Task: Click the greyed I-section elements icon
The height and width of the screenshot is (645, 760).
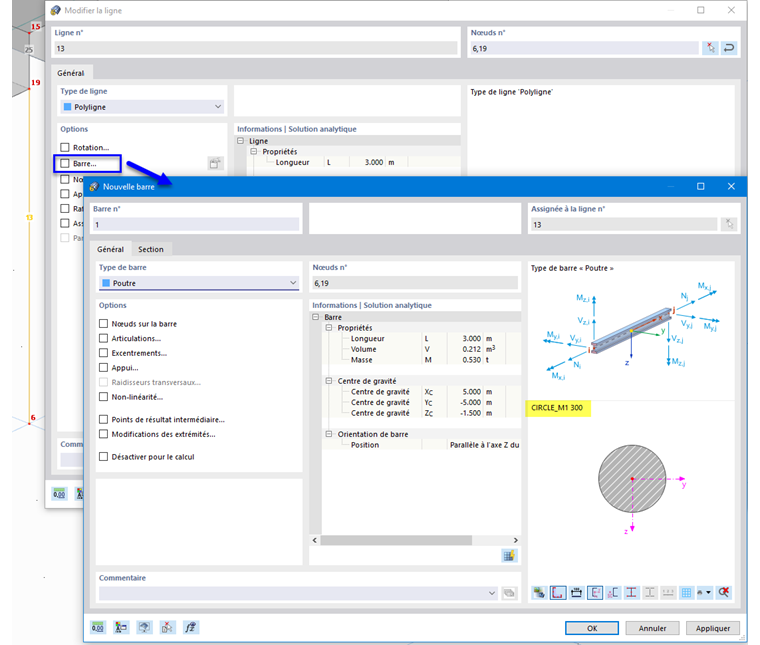Action: click(650, 592)
